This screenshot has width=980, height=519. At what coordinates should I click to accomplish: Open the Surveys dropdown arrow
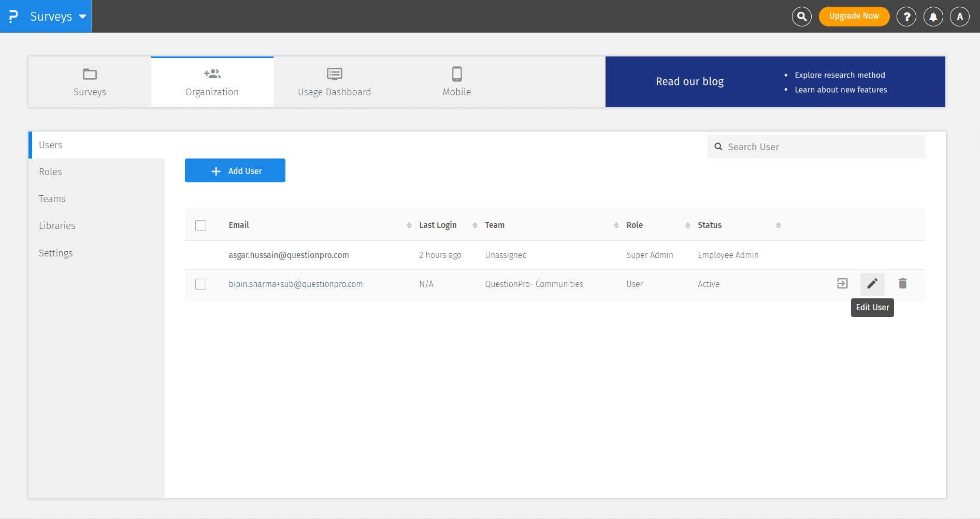(83, 16)
